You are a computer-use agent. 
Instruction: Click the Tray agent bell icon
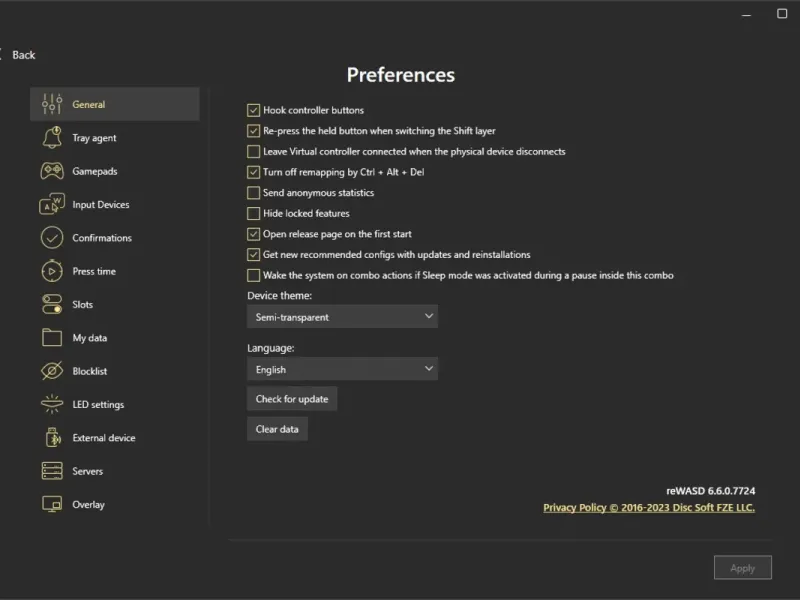pos(52,138)
